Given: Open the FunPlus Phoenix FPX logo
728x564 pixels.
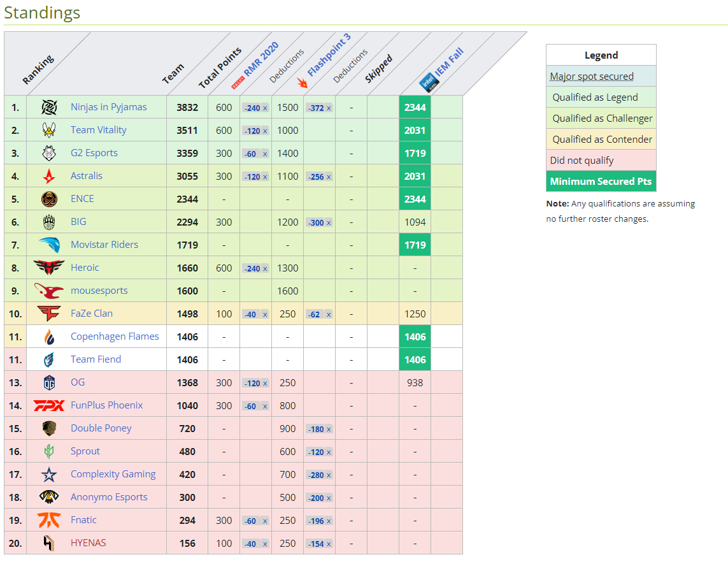Looking at the screenshot, I should click(49, 405).
